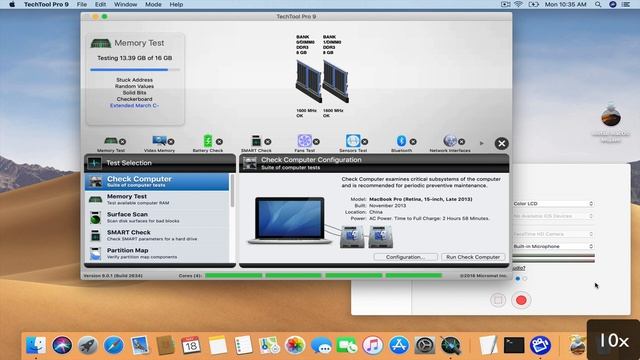The height and width of the screenshot is (360, 640).
Task: Click the Test Selection header icon
Action: (94, 163)
